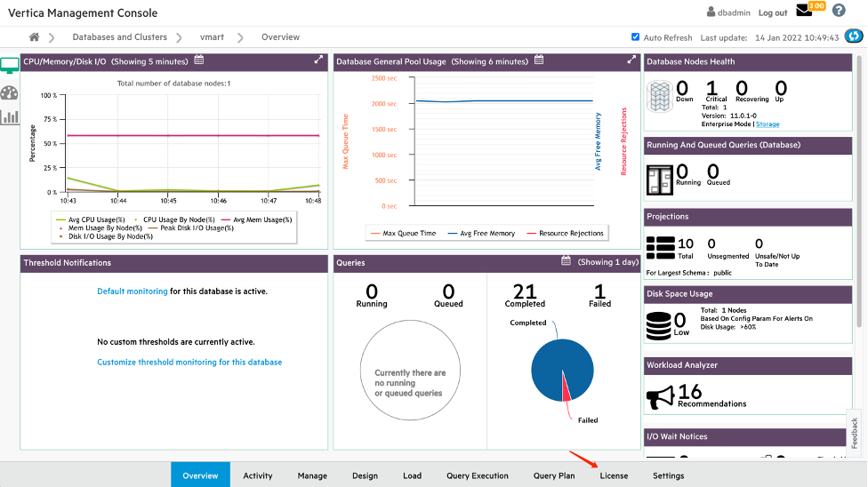The image size is (868, 487).
Task: Open calendar in CPU/Memory/Disk I/O panel
Action: click(199, 60)
